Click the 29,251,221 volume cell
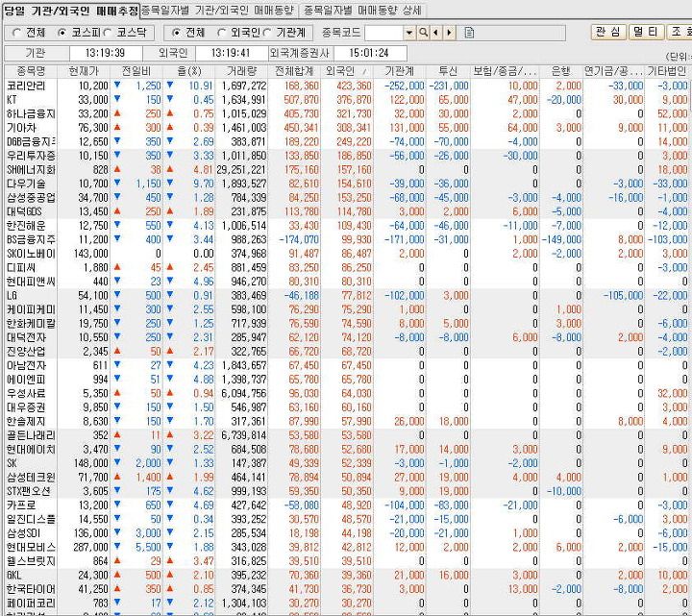The height and width of the screenshot is (616, 692). [x=241, y=170]
